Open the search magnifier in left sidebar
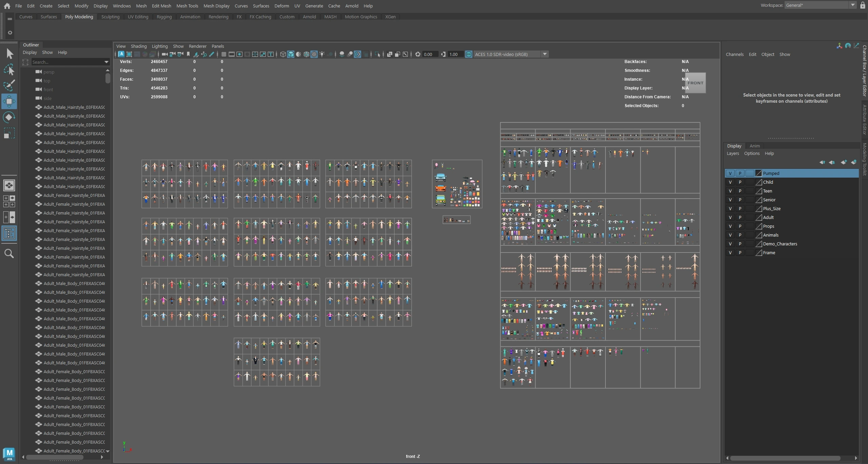 (x=9, y=254)
